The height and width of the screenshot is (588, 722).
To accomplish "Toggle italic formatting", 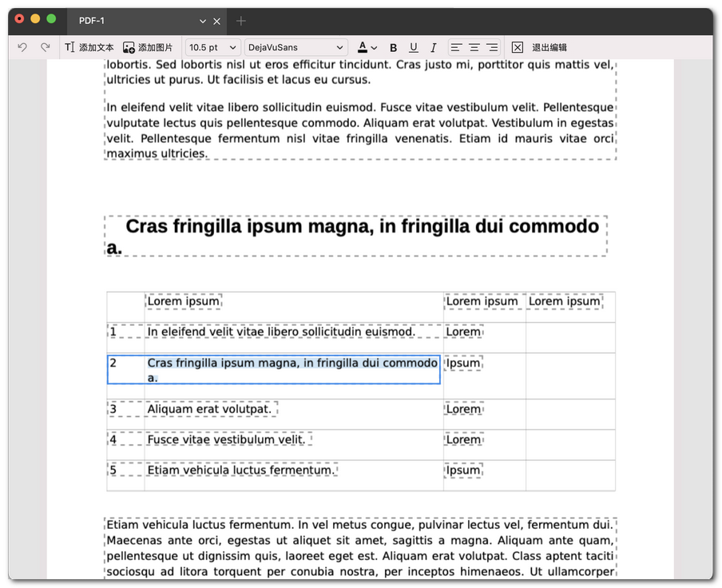I will [434, 47].
